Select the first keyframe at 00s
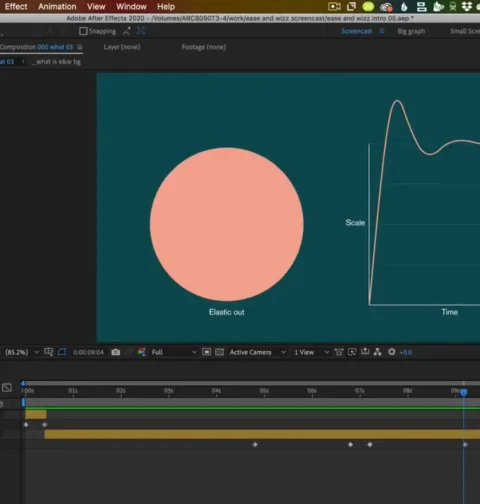Viewport: 480px width, 504px height. click(x=26, y=425)
